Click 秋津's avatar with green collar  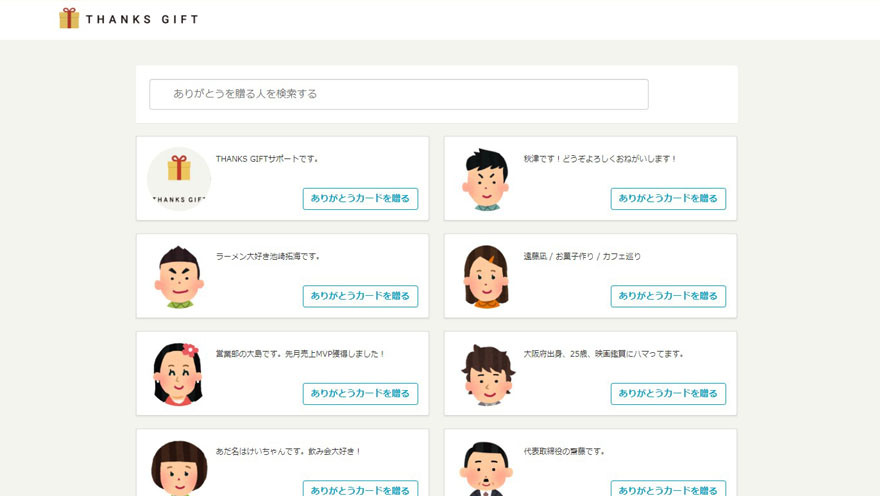(x=486, y=178)
